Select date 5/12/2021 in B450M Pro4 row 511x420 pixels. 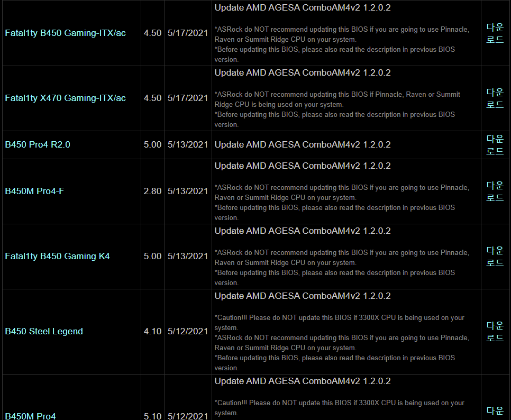coord(188,416)
